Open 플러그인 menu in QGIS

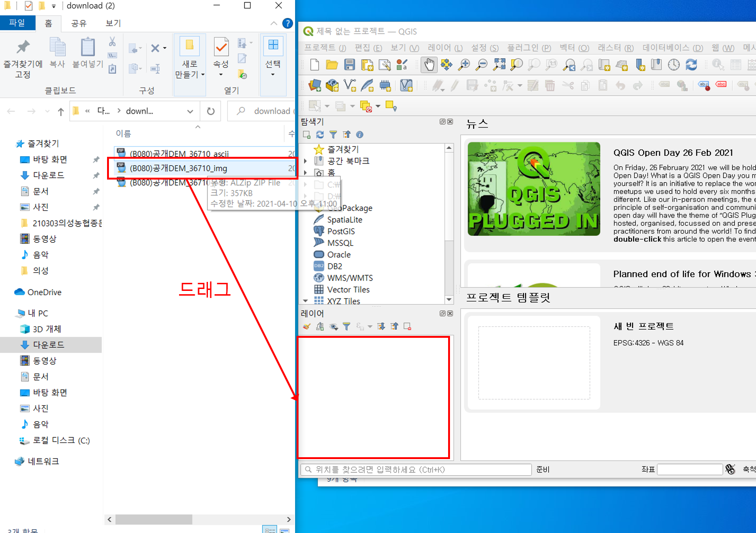click(529, 48)
